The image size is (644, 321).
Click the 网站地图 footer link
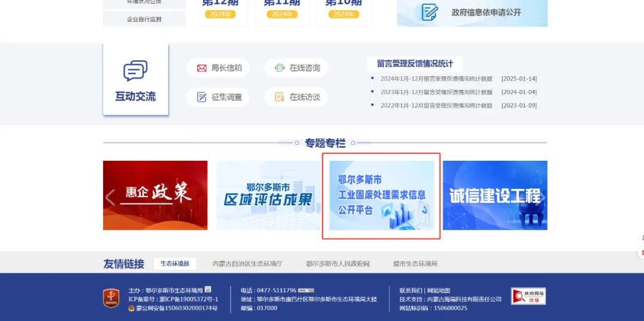439,291
